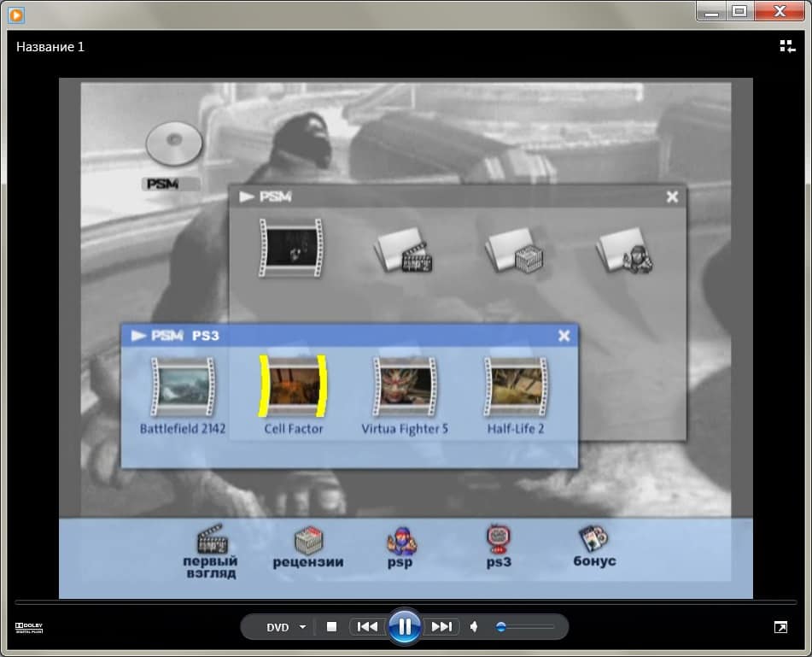This screenshot has width=812, height=657.
Task: Minimize the Media Player window
Action: (x=712, y=11)
